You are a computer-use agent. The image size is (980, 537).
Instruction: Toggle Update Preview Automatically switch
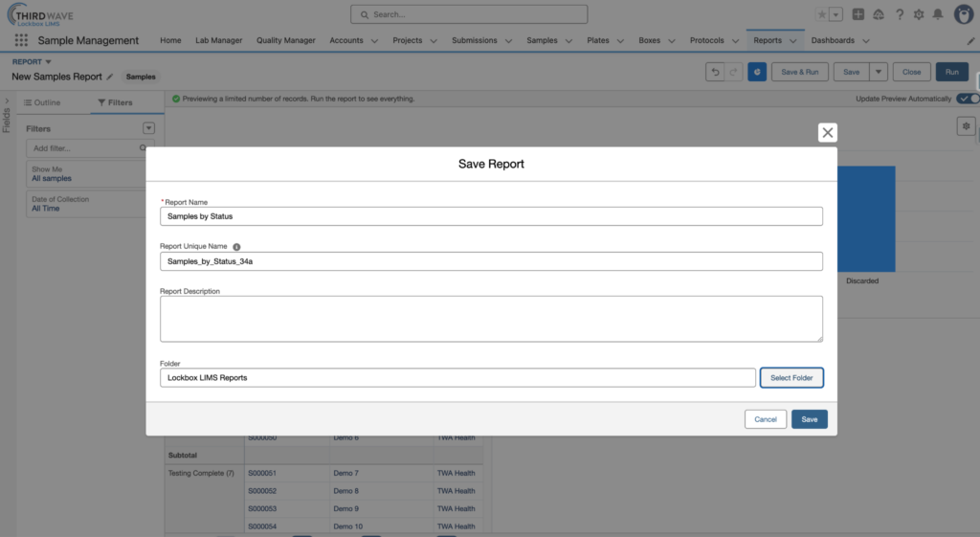969,99
